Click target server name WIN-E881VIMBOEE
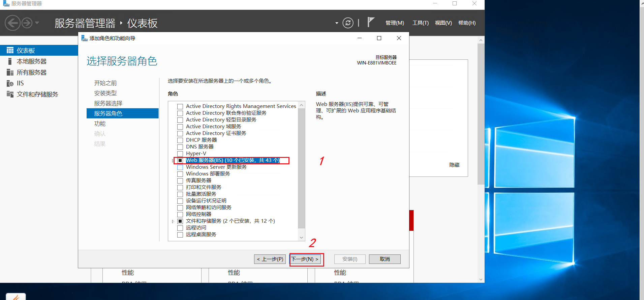Image resolution: width=644 pixels, height=300 pixels. click(x=377, y=63)
